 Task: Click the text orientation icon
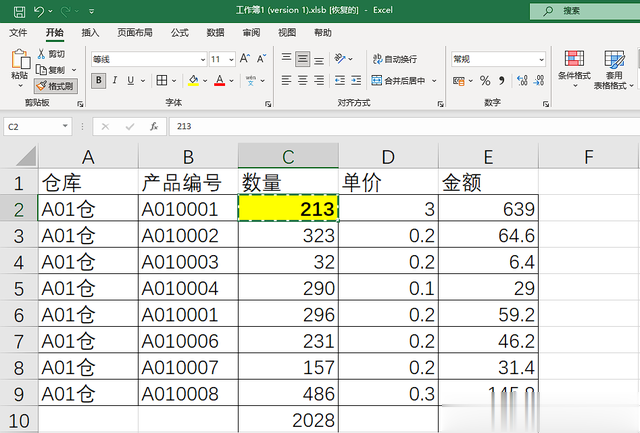[340, 59]
